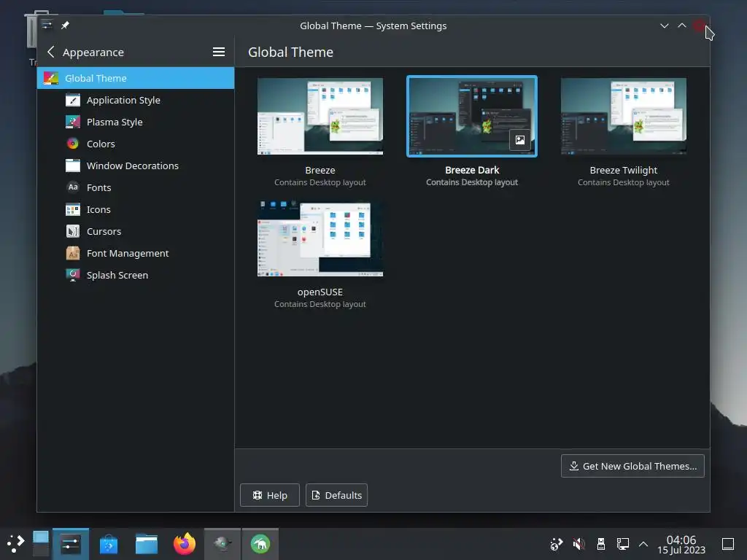Open Plasma Style settings
This screenshot has height=560, width=747.
tap(135, 122)
